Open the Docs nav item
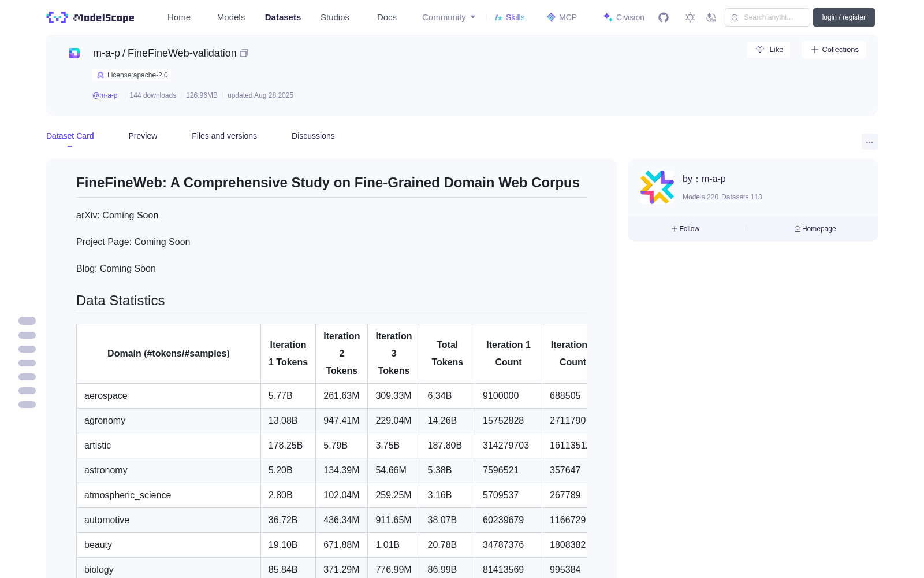 (387, 17)
